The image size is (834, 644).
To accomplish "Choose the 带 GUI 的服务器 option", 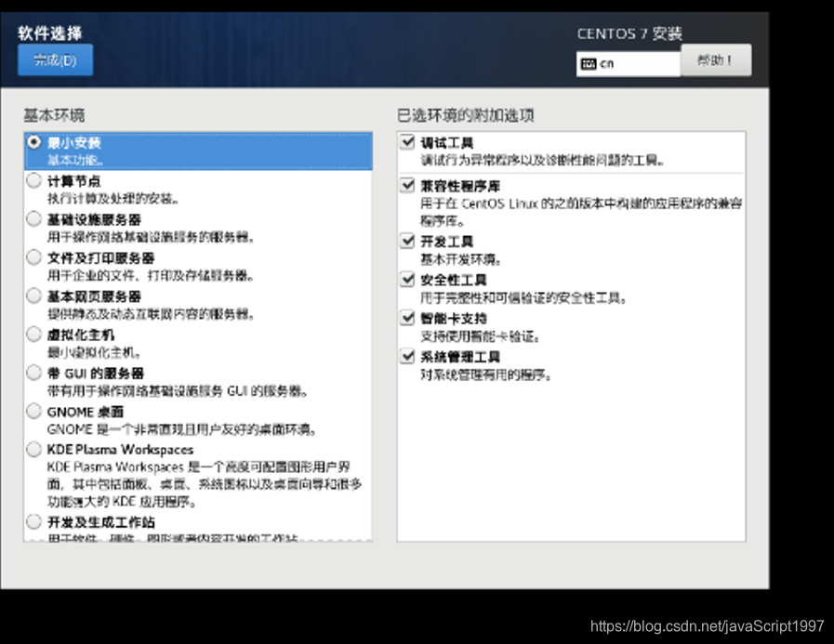I will pyautogui.click(x=34, y=373).
